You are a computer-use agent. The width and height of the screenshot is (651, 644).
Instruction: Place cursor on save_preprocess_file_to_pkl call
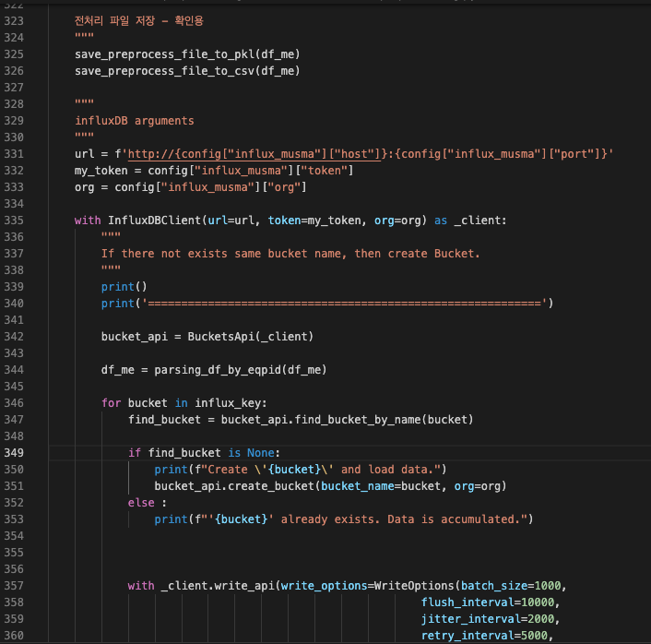[187, 54]
